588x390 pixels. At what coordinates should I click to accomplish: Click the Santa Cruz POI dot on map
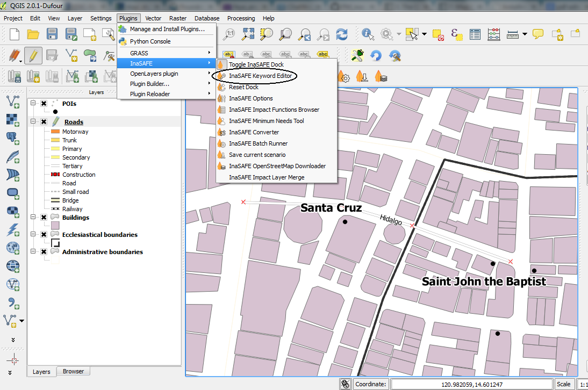click(345, 222)
